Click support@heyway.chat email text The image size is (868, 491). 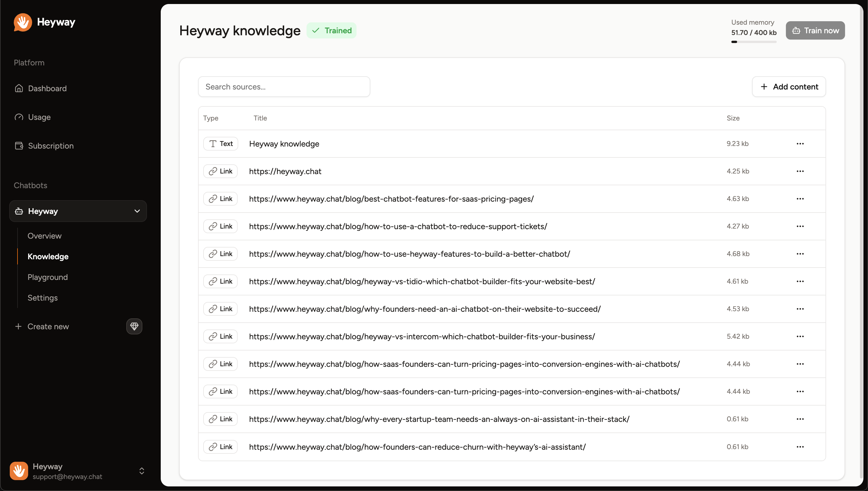tap(67, 476)
